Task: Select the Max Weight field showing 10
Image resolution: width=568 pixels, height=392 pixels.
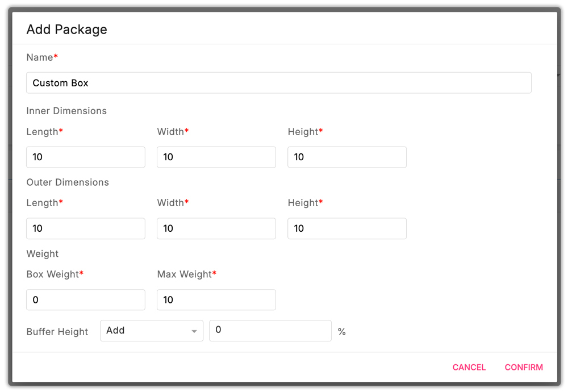Action: coord(216,299)
